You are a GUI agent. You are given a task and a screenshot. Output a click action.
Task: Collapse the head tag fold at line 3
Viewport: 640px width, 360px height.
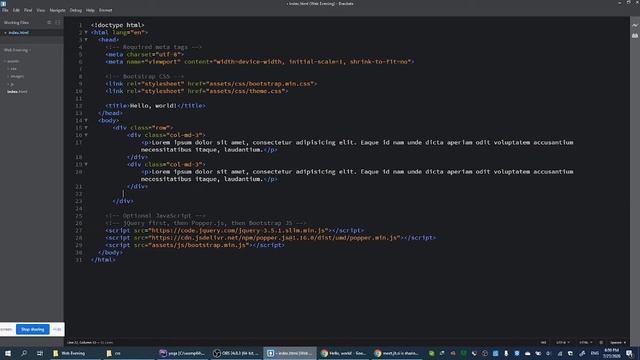click(86, 40)
